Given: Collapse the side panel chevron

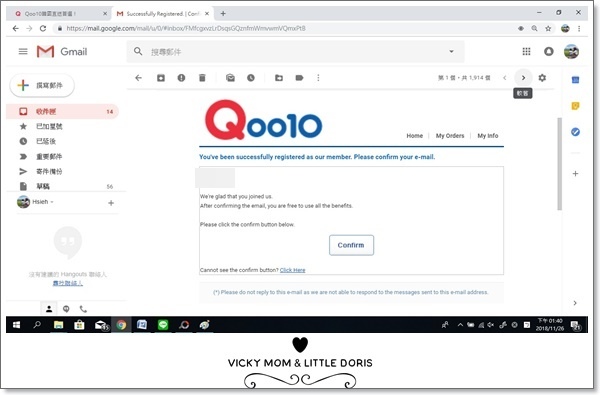Looking at the screenshot, I should coord(575,303).
